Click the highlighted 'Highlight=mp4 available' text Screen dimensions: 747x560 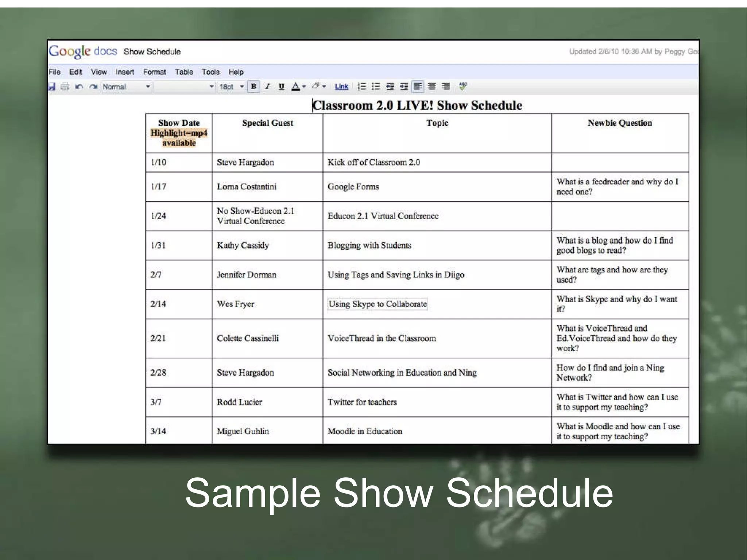tap(179, 138)
